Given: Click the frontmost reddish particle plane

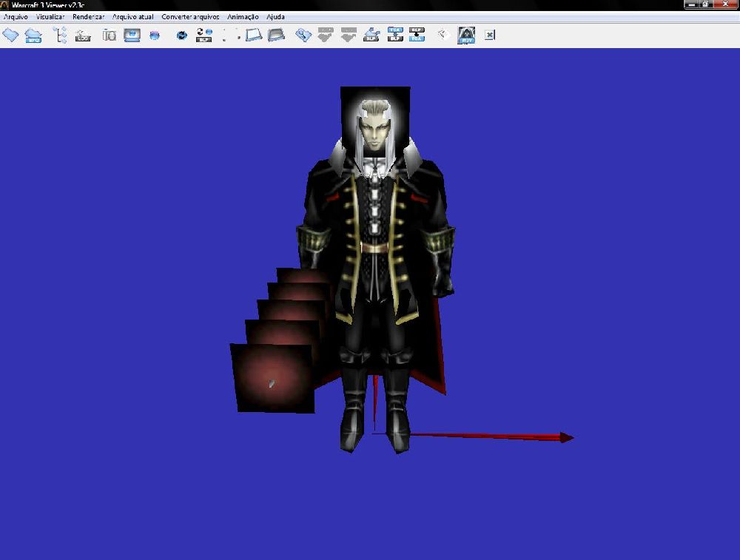Looking at the screenshot, I should (273, 378).
